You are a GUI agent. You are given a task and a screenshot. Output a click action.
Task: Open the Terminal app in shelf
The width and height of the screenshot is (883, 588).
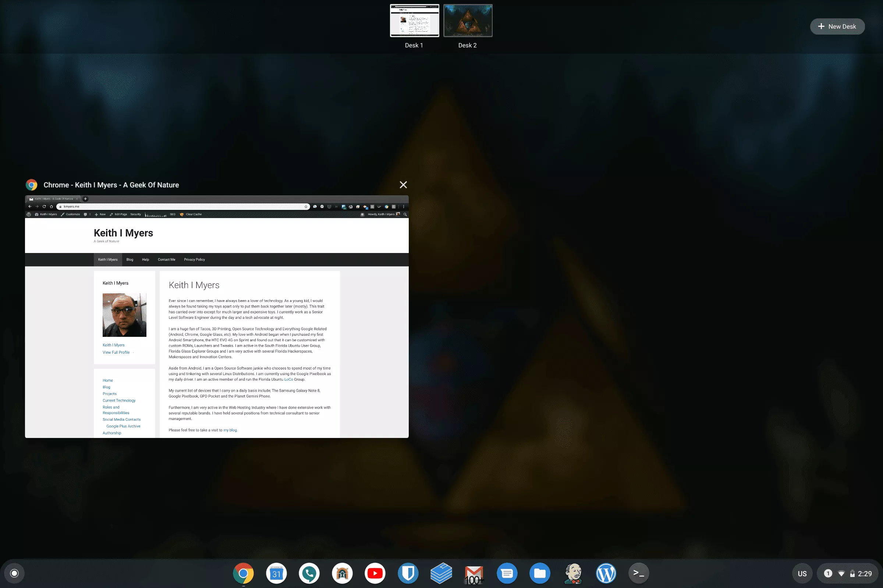point(638,573)
